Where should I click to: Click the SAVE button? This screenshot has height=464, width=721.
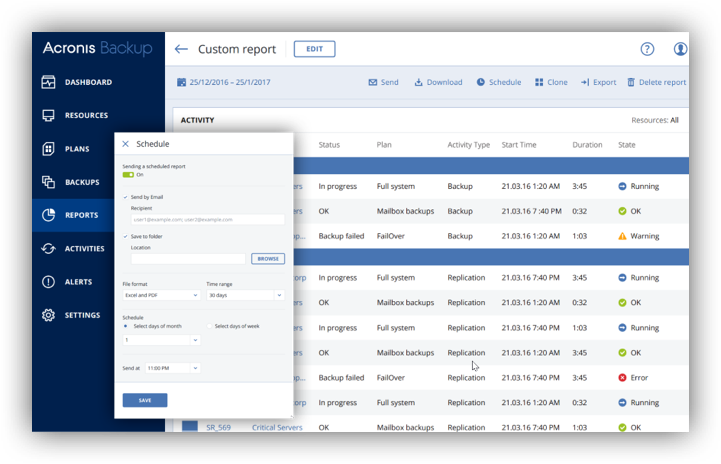(x=145, y=400)
